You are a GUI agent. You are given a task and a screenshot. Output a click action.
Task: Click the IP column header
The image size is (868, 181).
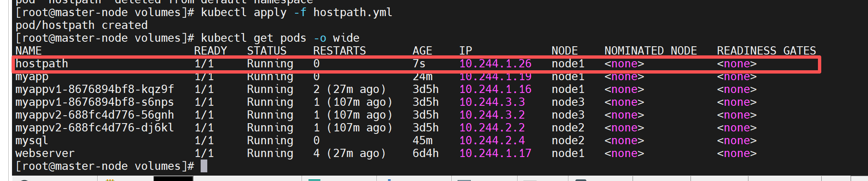[x=465, y=51]
